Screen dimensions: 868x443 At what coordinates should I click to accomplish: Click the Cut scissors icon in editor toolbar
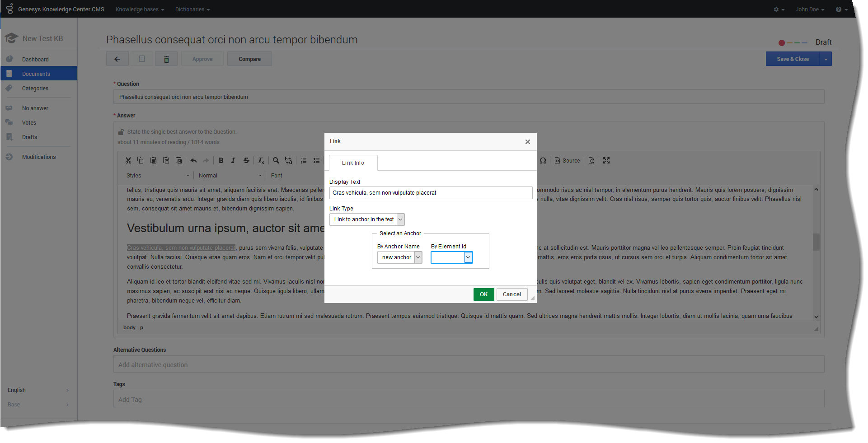128,160
